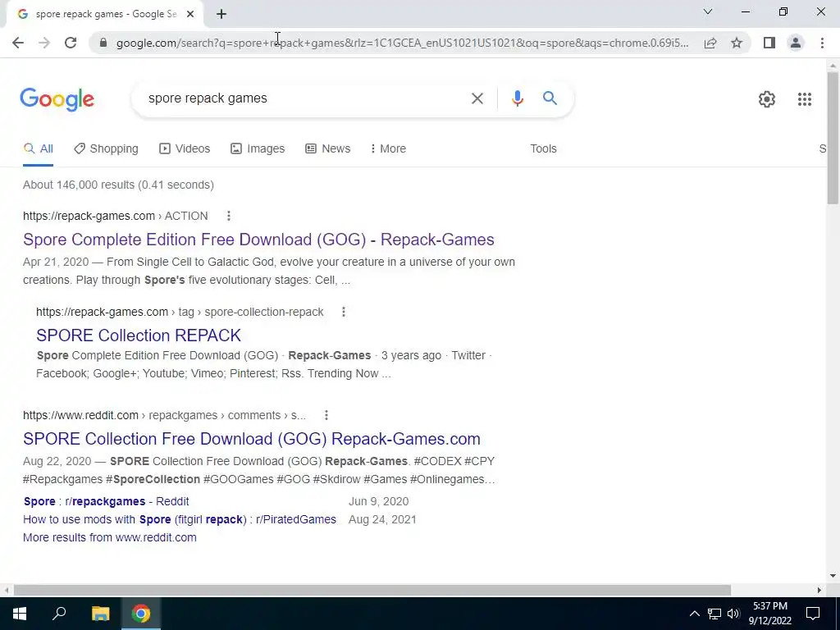
Task: Open the taskbar clock and date
Action: coord(769,614)
